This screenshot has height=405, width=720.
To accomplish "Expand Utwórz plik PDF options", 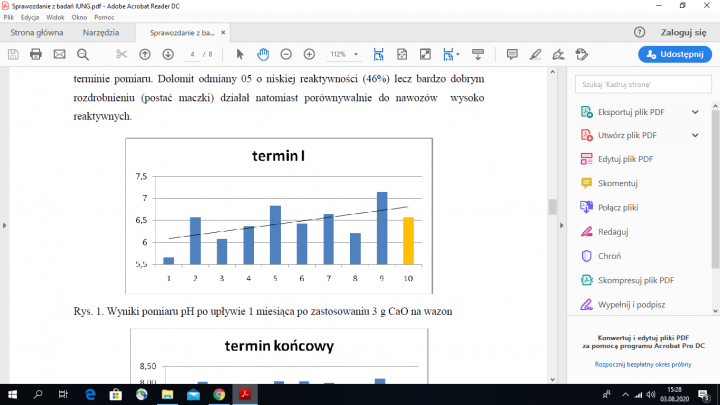I will [x=695, y=135].
